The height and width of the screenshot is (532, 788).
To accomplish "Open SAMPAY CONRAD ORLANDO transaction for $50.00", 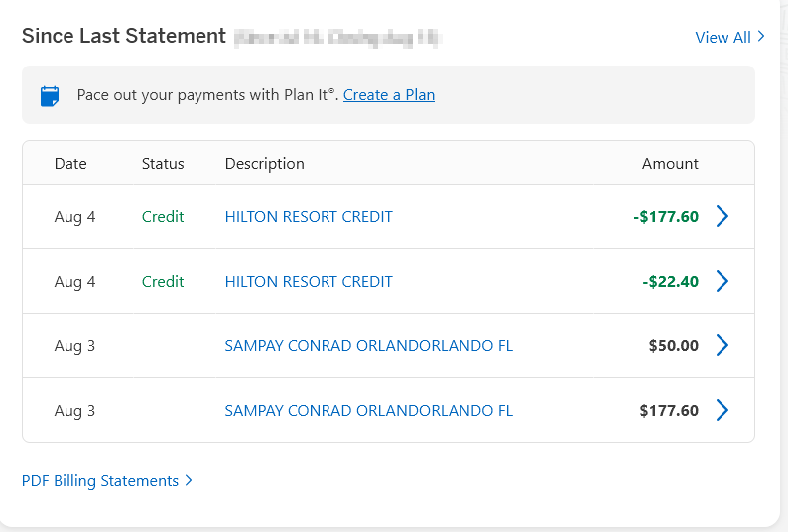I will [x=369, y=346].
